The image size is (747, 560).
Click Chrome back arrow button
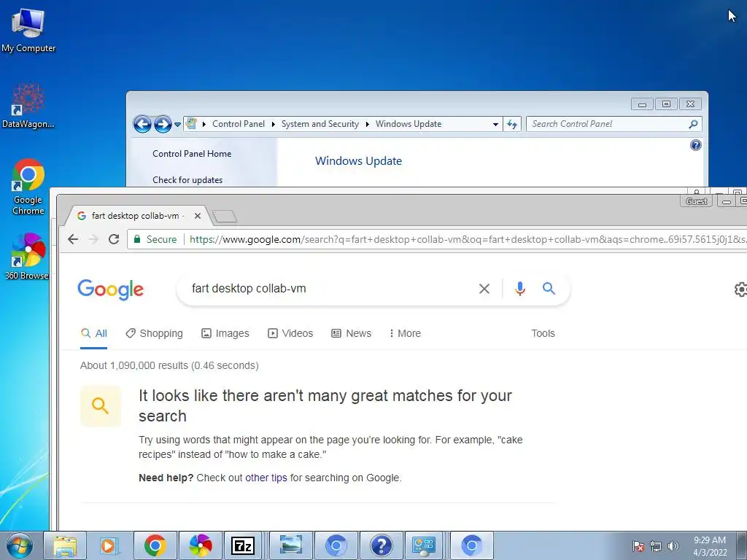[x=73, y=239]
